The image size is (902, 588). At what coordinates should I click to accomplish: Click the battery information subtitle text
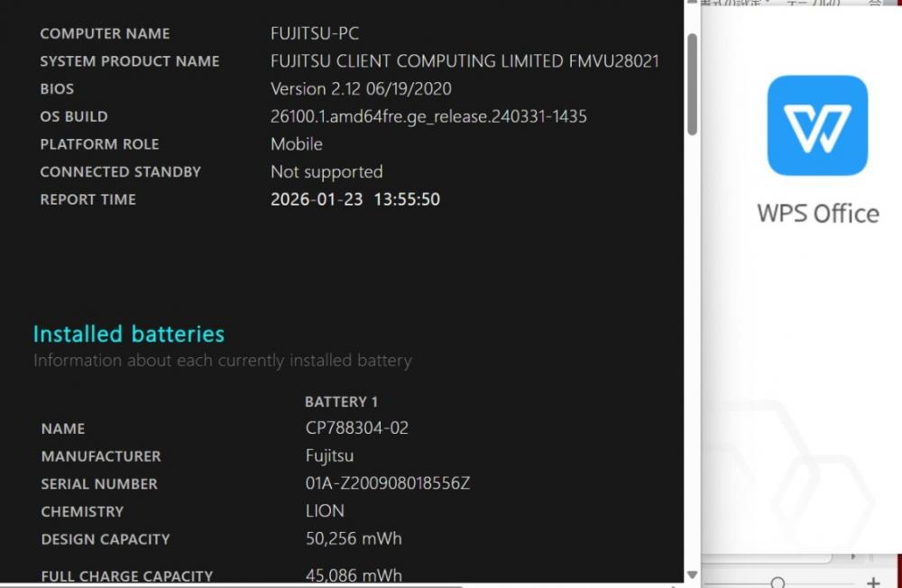[223, 361]
